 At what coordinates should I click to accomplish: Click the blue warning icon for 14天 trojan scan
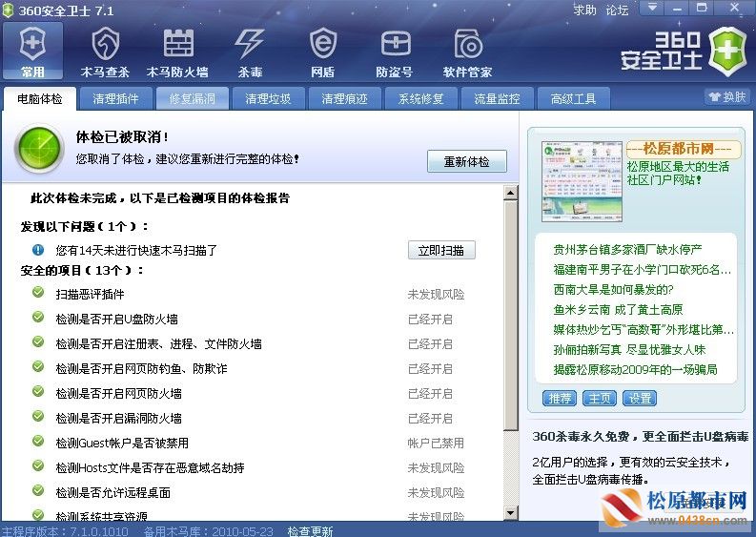[38, 250]
